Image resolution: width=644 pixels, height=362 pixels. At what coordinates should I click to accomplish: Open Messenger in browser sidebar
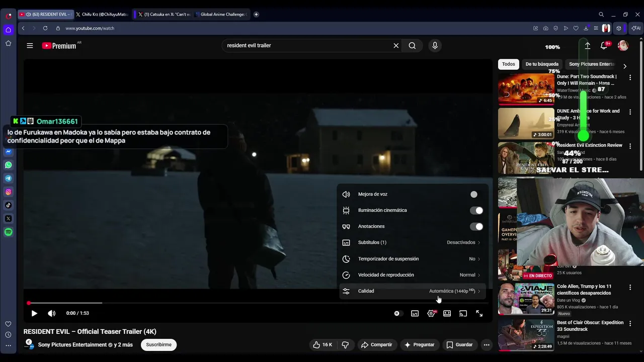coord(9,151)
